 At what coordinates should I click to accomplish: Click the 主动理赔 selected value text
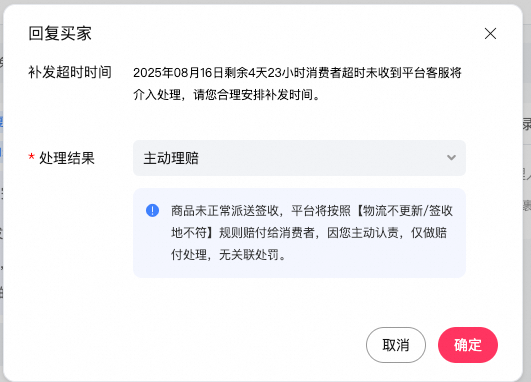pyautogui.click(x=171, y=158)
